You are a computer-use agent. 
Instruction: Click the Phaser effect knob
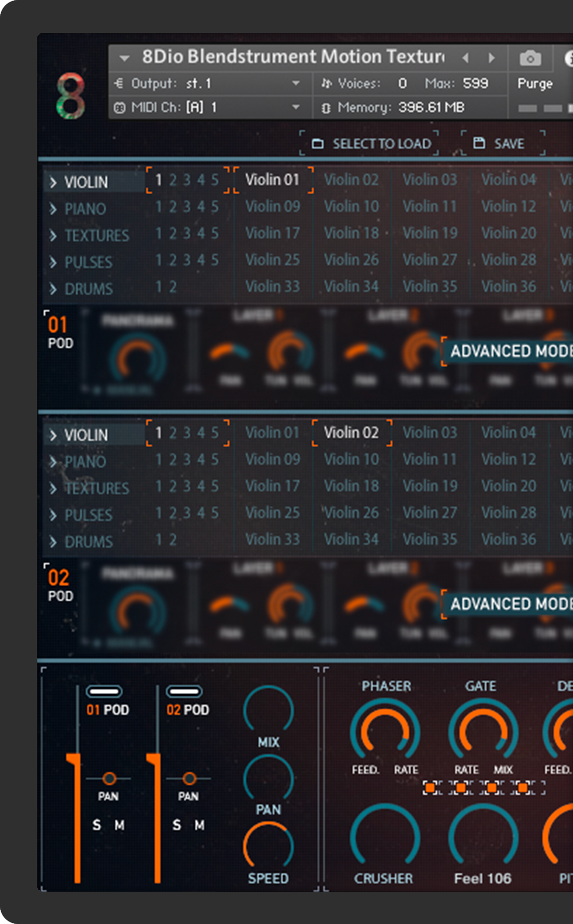point(385,730)
